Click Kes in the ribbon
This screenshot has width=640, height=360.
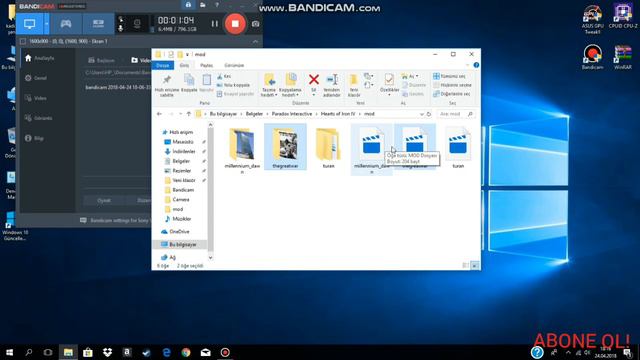pos(224,76)
